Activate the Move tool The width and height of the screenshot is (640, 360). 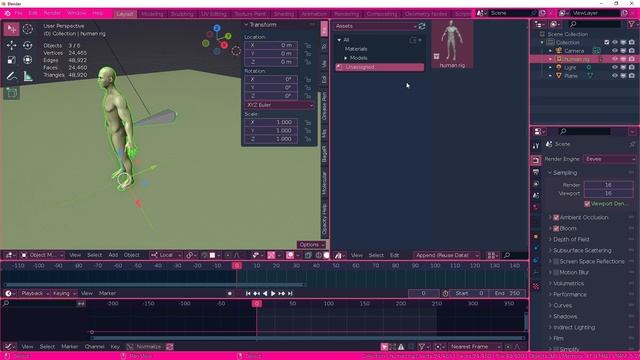11,45
